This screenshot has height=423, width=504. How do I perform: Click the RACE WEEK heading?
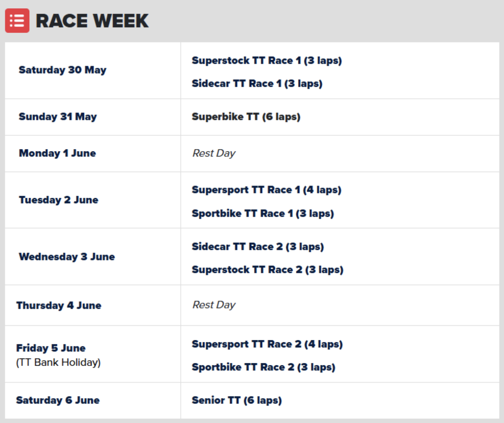[92, 21]
